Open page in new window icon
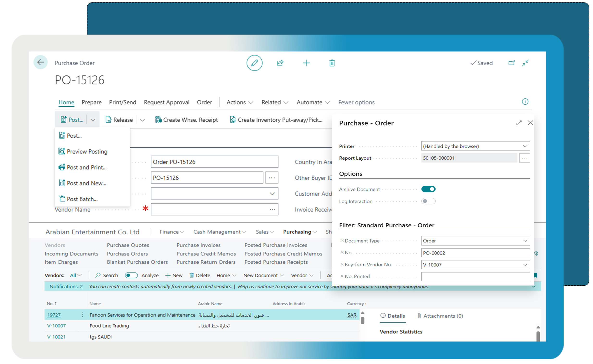This screenshot has height=364, width=593. pyautogui.click(x=511, y=63)
